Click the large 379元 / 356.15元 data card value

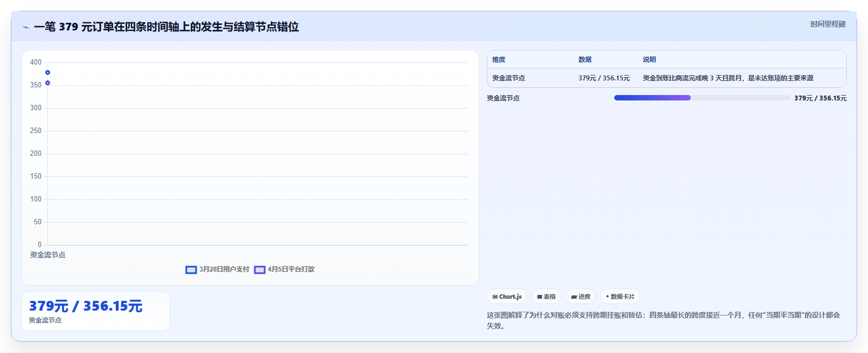(x=86, y=306)
